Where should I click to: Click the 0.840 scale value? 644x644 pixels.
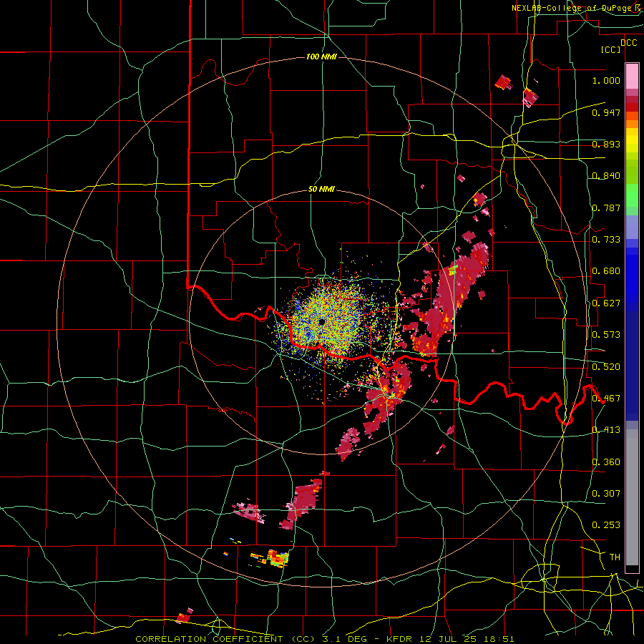[x=606, y=176]
